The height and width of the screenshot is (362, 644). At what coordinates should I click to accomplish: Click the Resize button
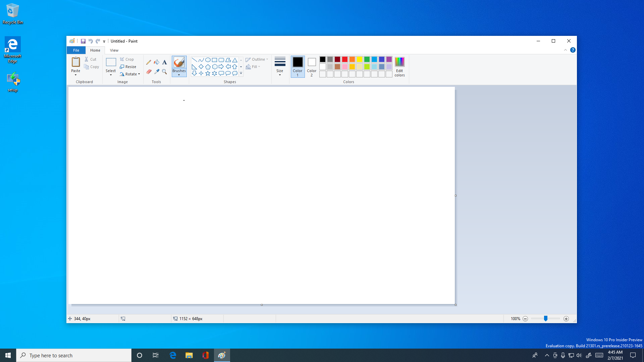coord(128,67)
